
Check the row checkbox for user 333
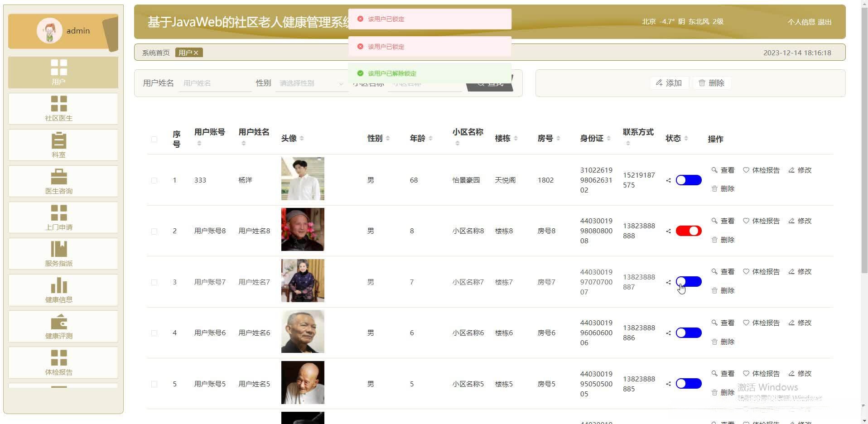(x=154, y=180)
